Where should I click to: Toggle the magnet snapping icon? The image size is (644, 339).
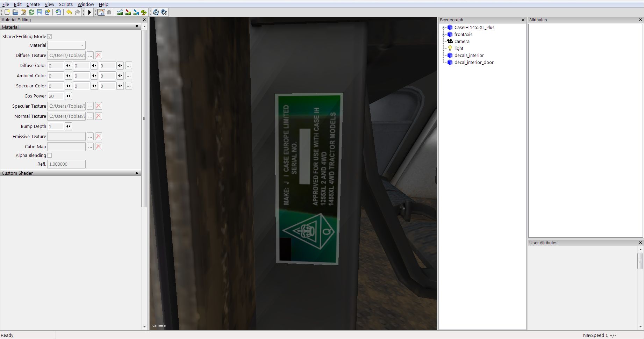pos(109,12)
